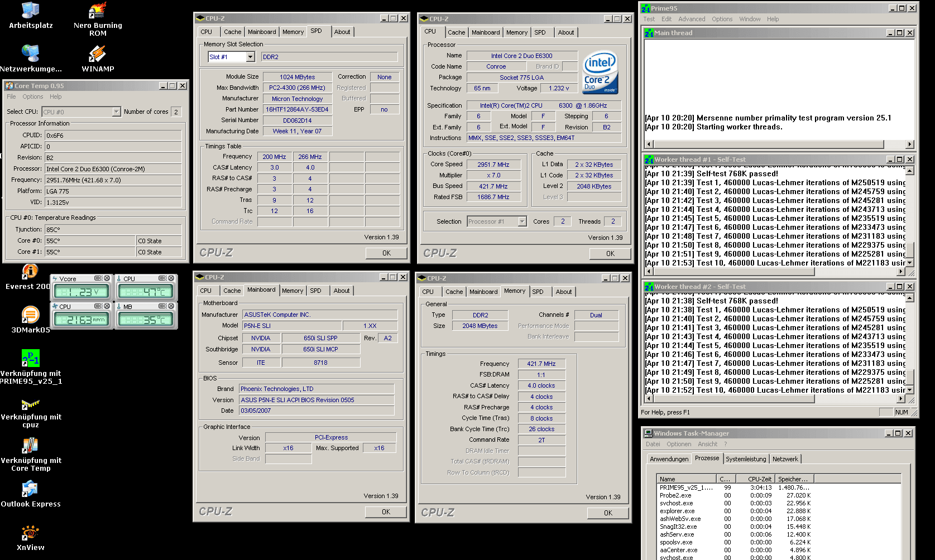
Task: Select SPD tab in CPU-Z Mainboard window
Action: 315,291
